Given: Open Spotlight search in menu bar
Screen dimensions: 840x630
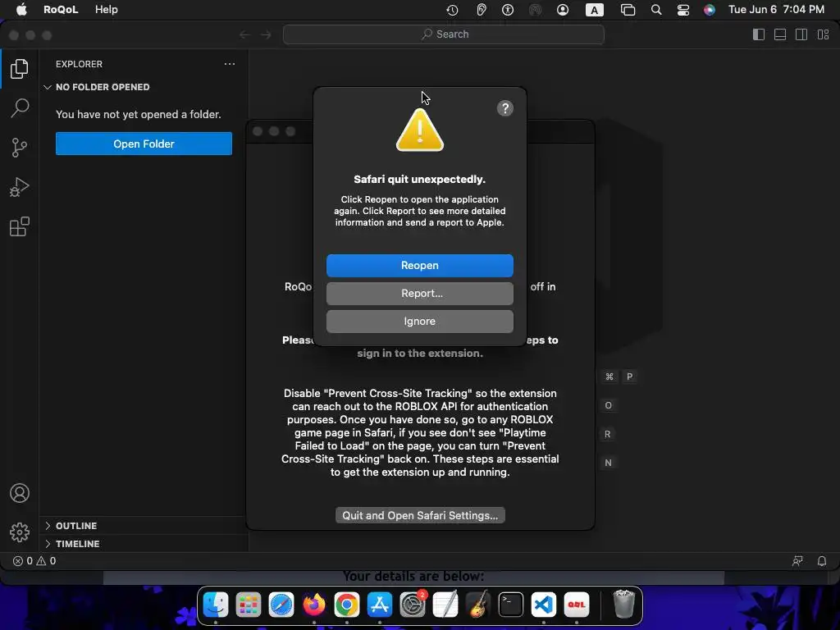Looking at the screenshot, I should [655, 10].
